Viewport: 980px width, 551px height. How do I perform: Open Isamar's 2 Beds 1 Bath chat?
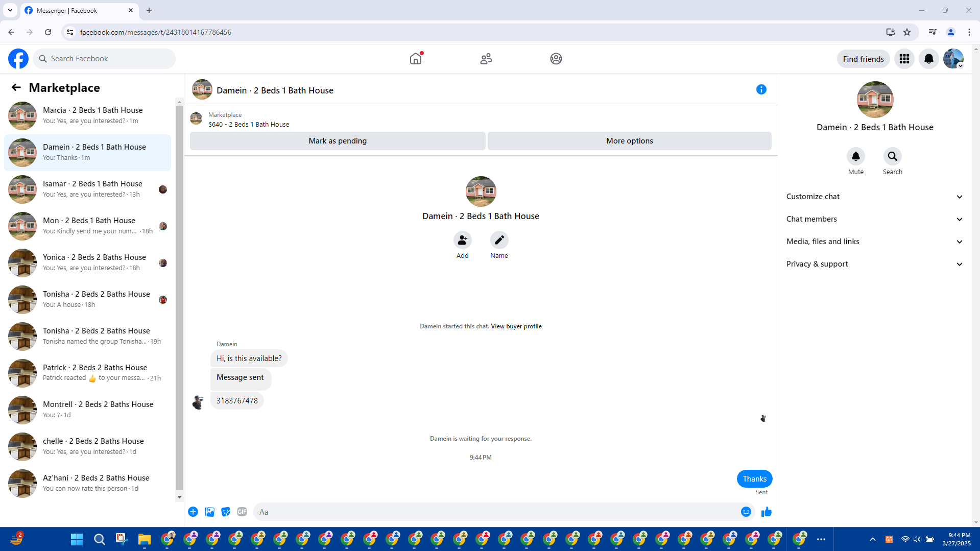coord(88,189)
